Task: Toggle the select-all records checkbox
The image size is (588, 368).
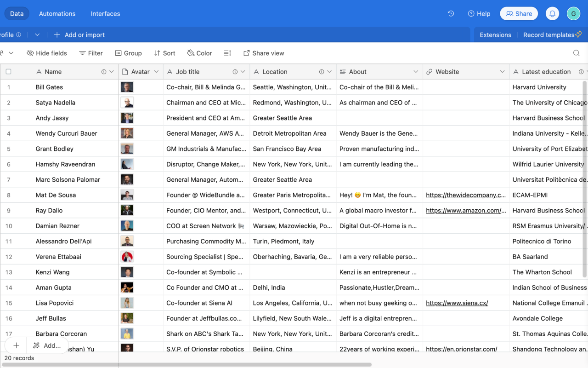Action: point(8,71)
